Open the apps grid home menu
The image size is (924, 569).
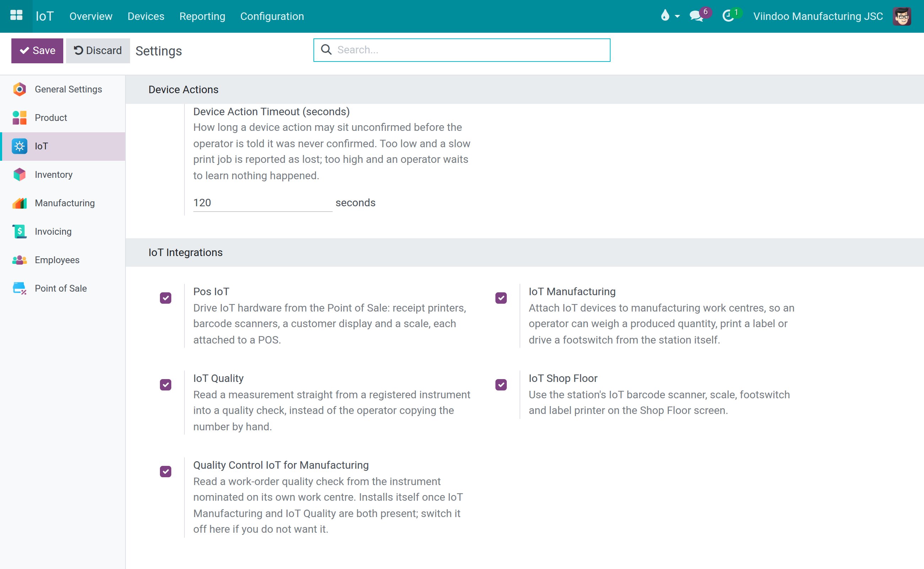16,16
